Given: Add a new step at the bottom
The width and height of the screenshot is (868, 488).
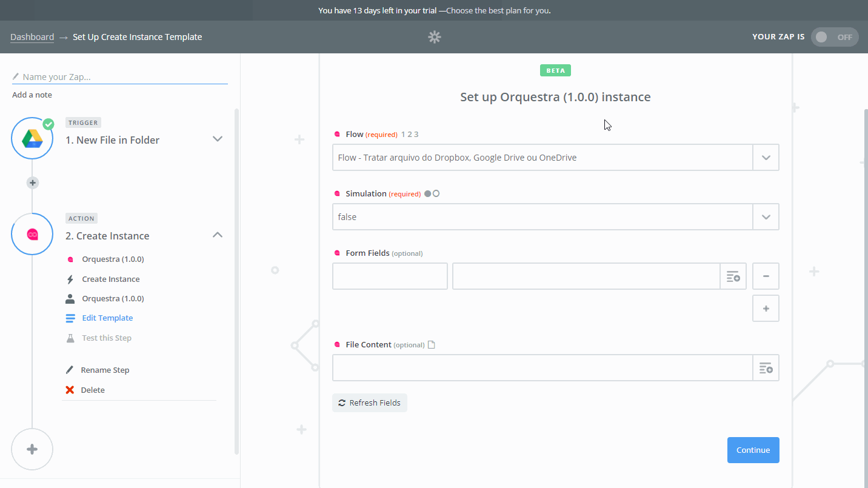Looking at the screenshot, I should (x=32, y=449).
